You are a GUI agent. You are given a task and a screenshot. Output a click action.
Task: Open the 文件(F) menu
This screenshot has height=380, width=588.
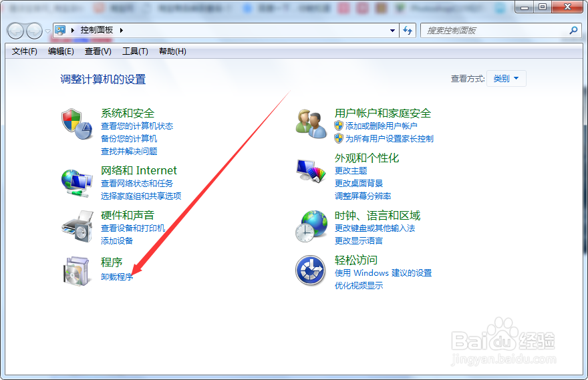24,51
